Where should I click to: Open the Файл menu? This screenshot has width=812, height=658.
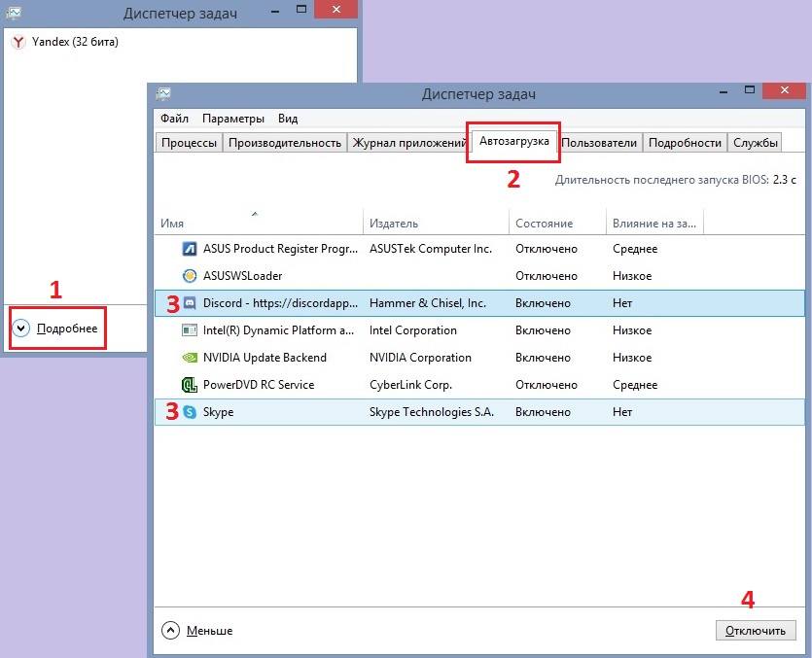tap(174, 119)
